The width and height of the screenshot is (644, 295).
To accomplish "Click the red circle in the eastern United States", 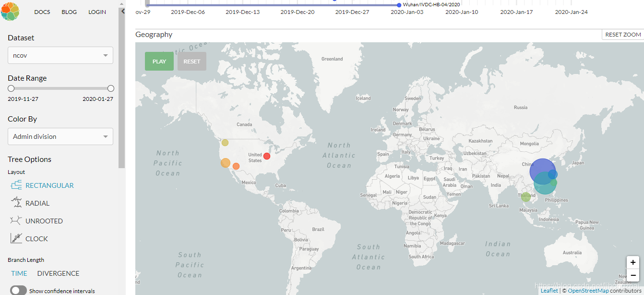I will (267, 156).
